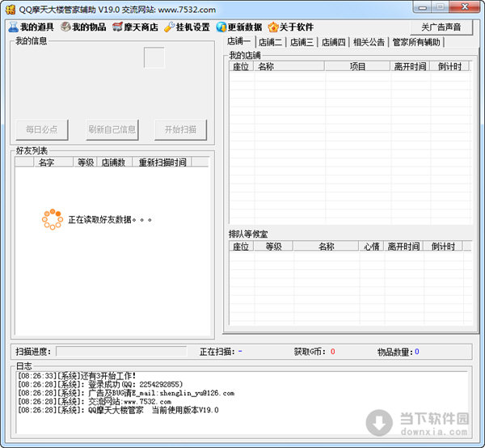The width and height of the screenshot is (485, 448).
Task: Click the 正在读取好友数据 loading text
Action: tap(109, 220)
